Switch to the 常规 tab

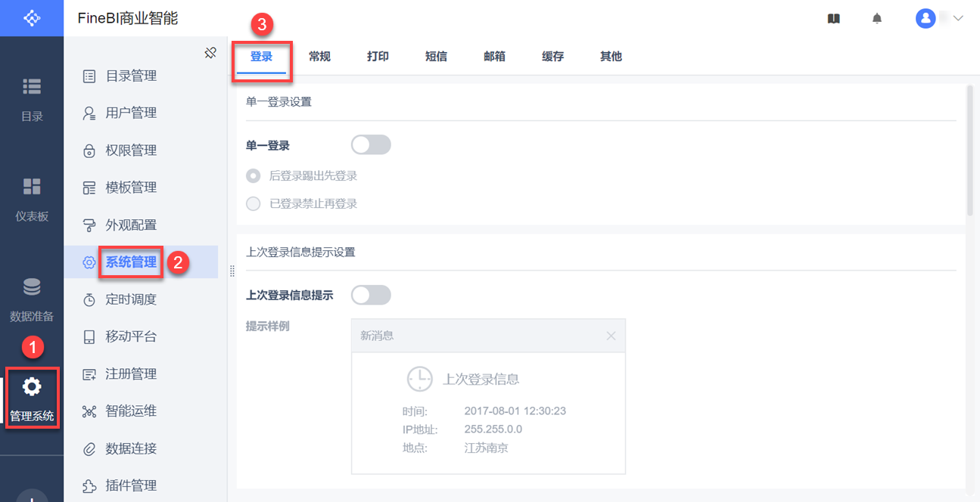[x=319, y=57]
